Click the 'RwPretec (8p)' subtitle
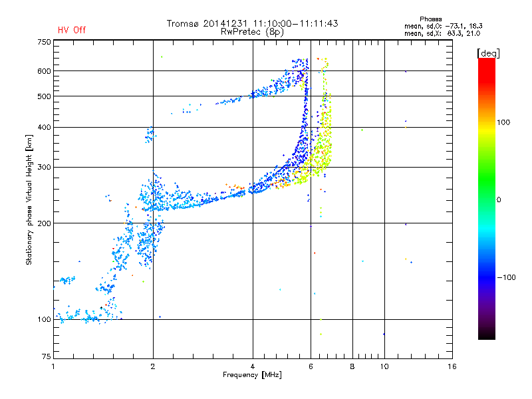This screenshot has height=399, width=532. (253, 32)
